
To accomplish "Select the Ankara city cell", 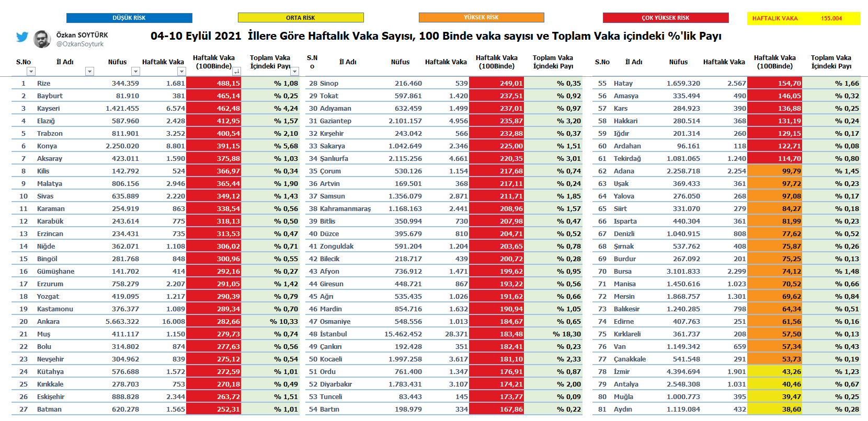I will (48, 321).
